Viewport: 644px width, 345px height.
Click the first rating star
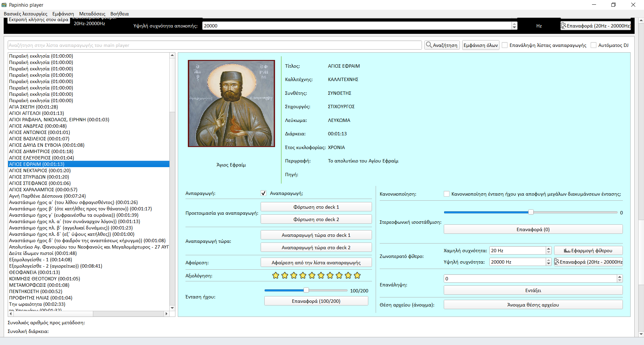[x=276, y=275]
